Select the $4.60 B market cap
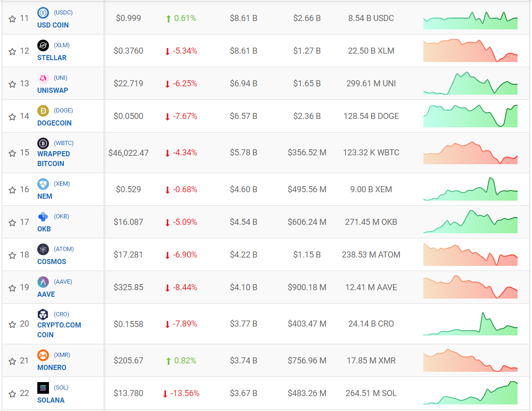The height and width of the screenshot is (411, 532). pos(243,189)
